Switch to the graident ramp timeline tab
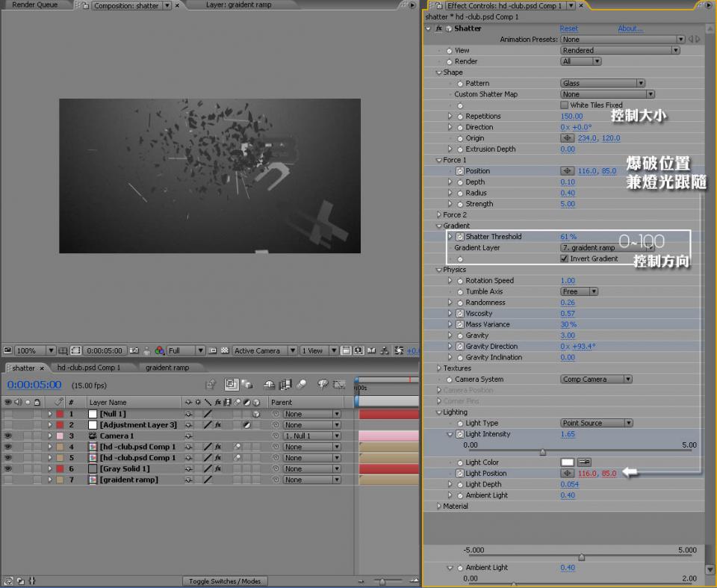717x588 pixels. click(x=167, y=368)
